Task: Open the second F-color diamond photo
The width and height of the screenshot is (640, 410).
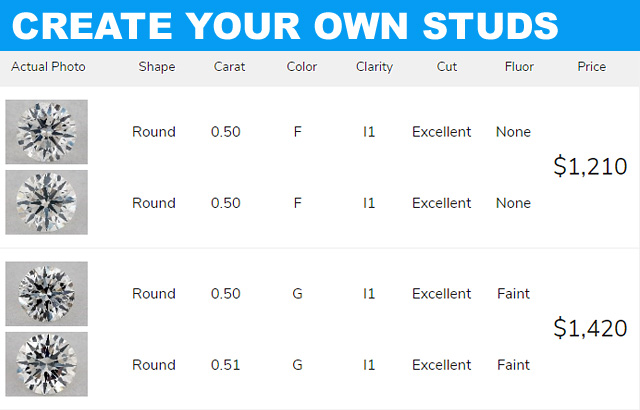Action: pos(46,202)
